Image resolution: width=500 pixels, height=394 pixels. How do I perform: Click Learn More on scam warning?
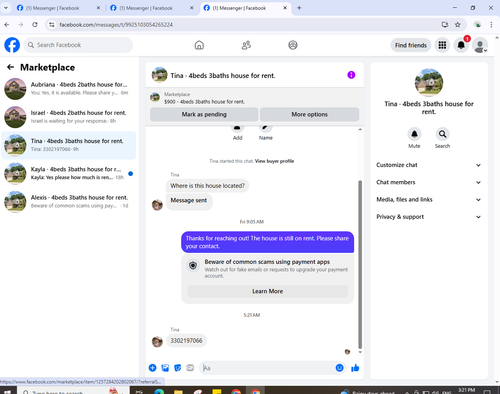[x=267, y=291]
